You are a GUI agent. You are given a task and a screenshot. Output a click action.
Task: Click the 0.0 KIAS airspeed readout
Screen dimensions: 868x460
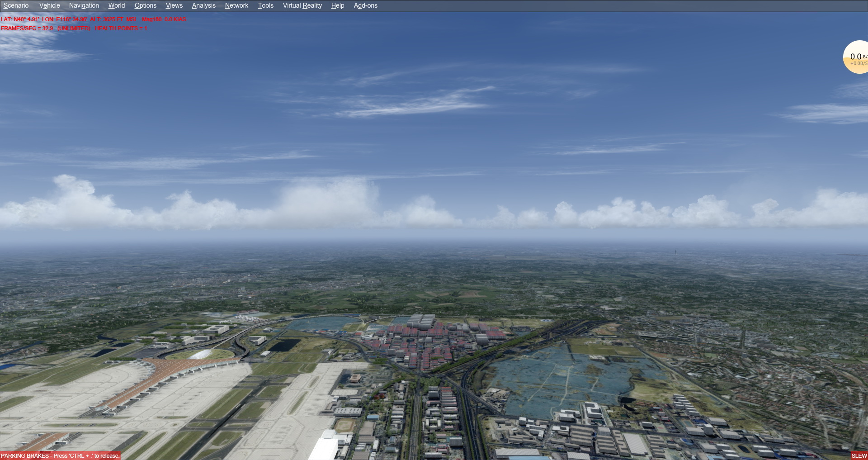click(175, 19)
